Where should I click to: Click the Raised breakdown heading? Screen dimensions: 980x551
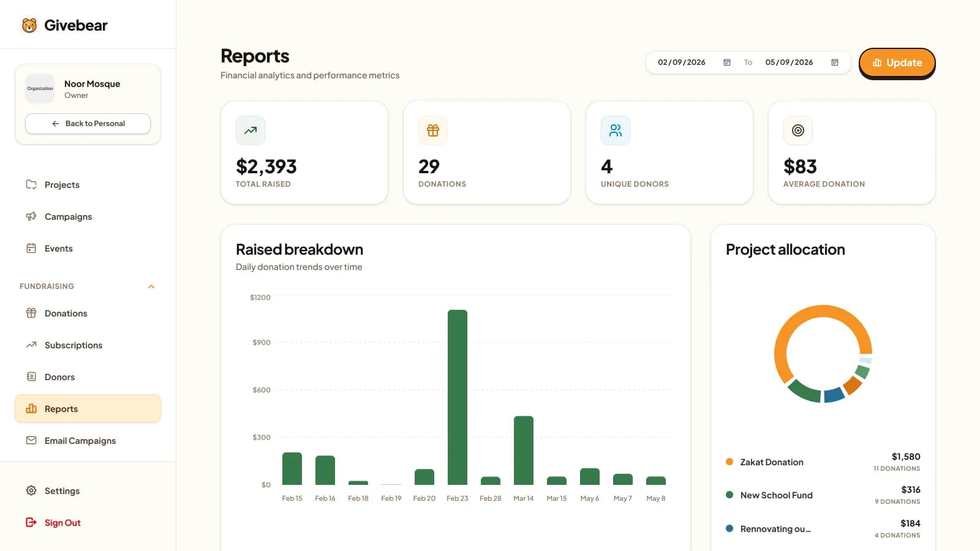[300, 249]
